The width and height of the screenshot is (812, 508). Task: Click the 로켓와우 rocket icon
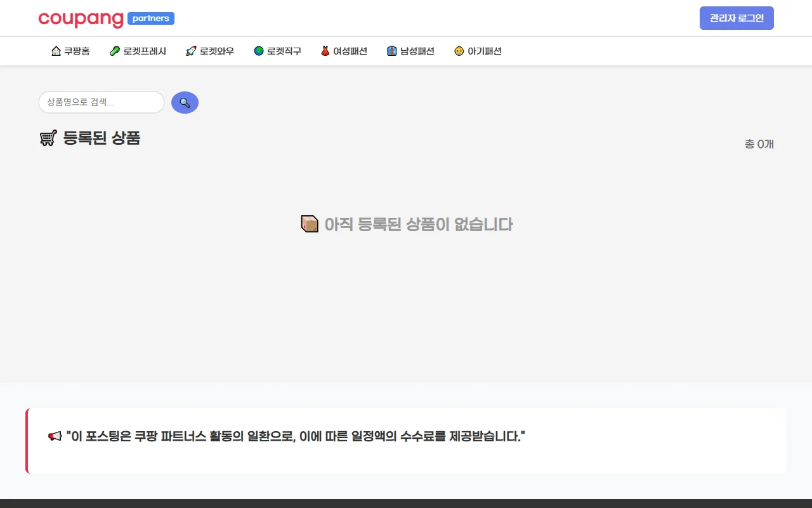(x=190, y=50)
